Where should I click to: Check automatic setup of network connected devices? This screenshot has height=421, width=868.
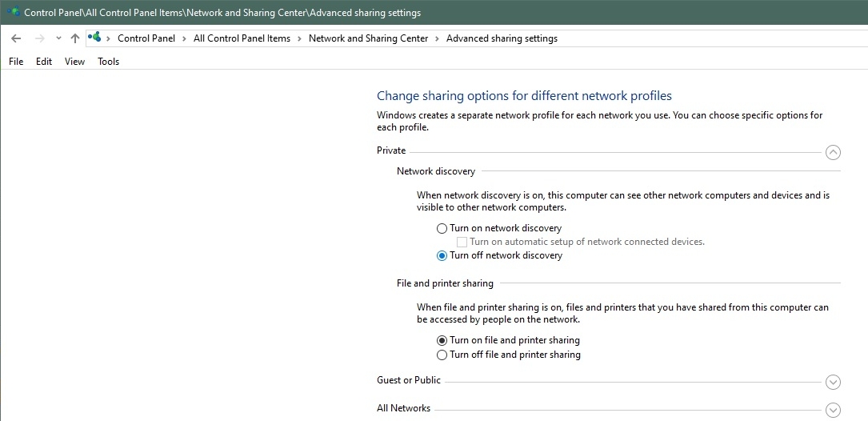462,242
